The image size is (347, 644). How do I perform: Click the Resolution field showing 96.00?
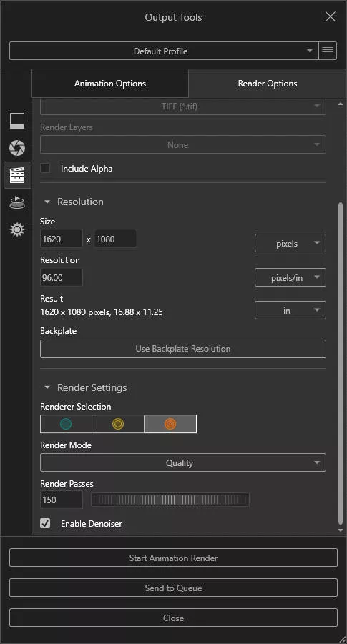click(x=62, y=277)
